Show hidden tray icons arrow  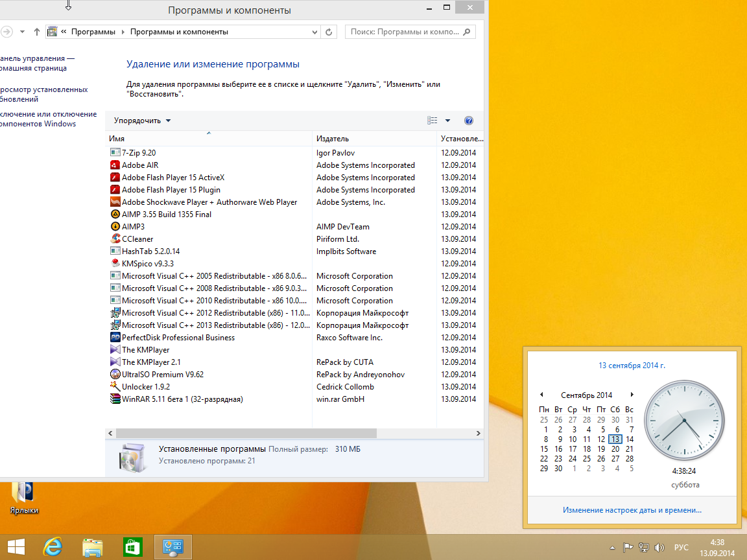612,548
